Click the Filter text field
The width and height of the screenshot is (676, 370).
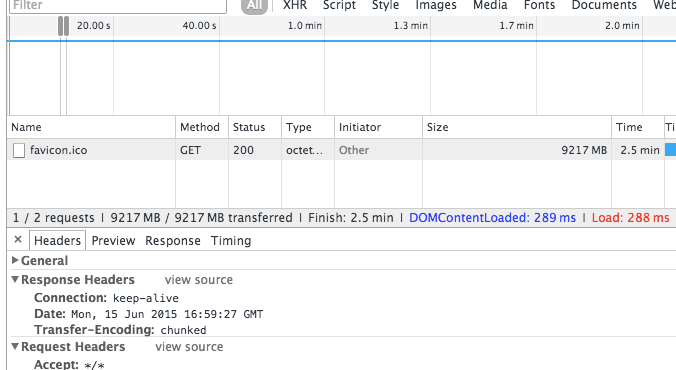[118, 6]
